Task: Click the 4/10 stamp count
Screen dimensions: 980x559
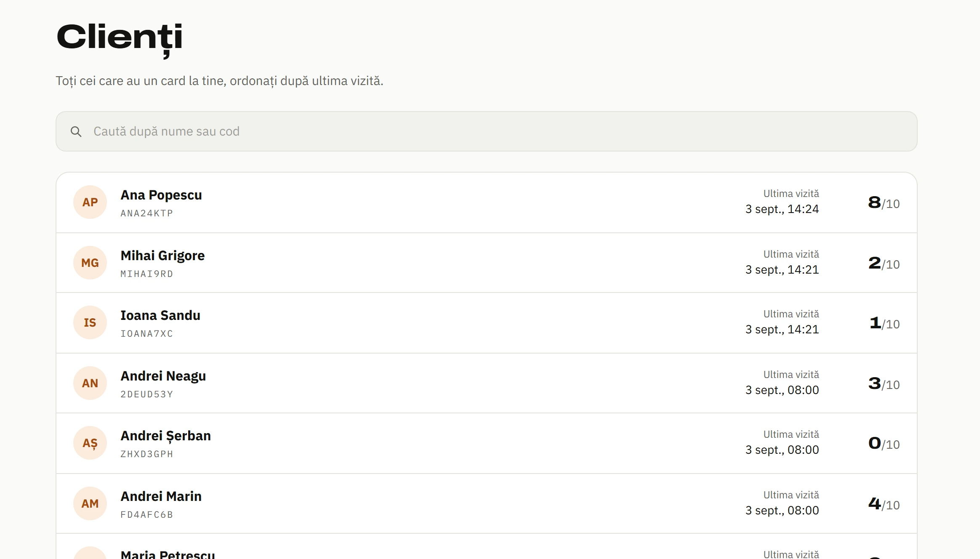Action: click(884, 504)
